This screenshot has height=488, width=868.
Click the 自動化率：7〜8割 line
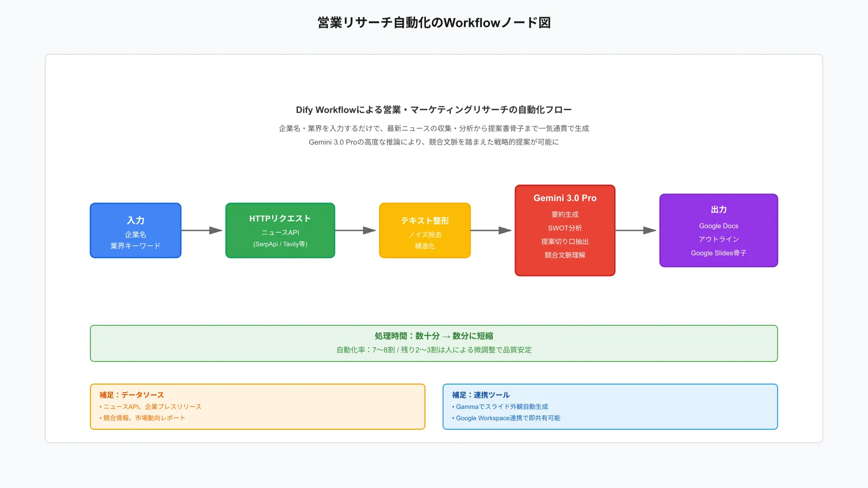tap(434, 350)
